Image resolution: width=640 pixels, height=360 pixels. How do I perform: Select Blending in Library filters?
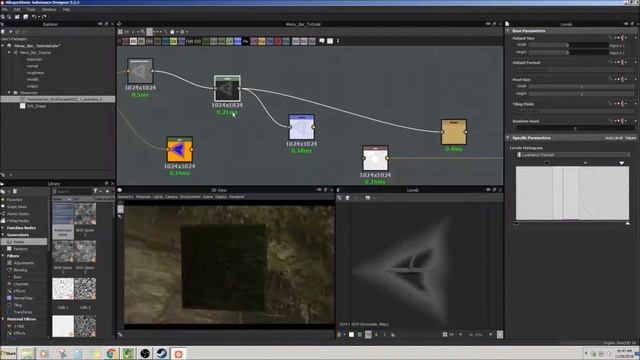pos(21,270)
